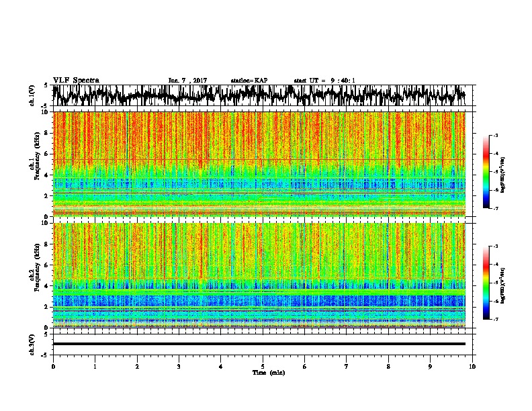The width and height of the screenshot is (532, 411).
Task: Click time axis tick label 2
Action: (x=137, y=367)
